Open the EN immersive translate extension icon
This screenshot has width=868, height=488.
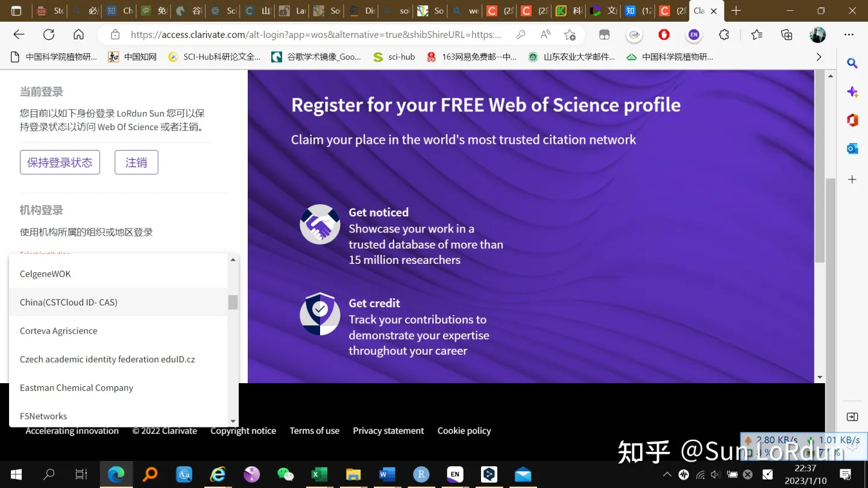pyautogui.click(x=694, y=35)
